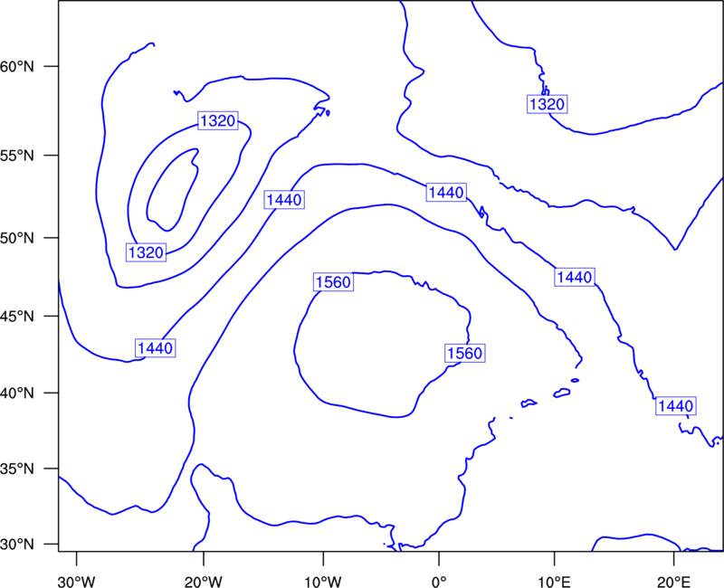The image size is (724, 588).
Task: Click the 1440 label near 10°E, 47°N
Action: click(575, 278)
